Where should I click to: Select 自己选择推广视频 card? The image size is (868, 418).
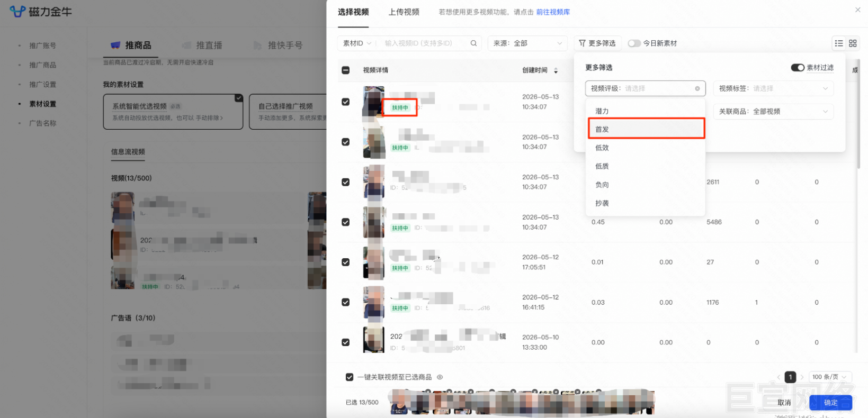coord(288,112)
